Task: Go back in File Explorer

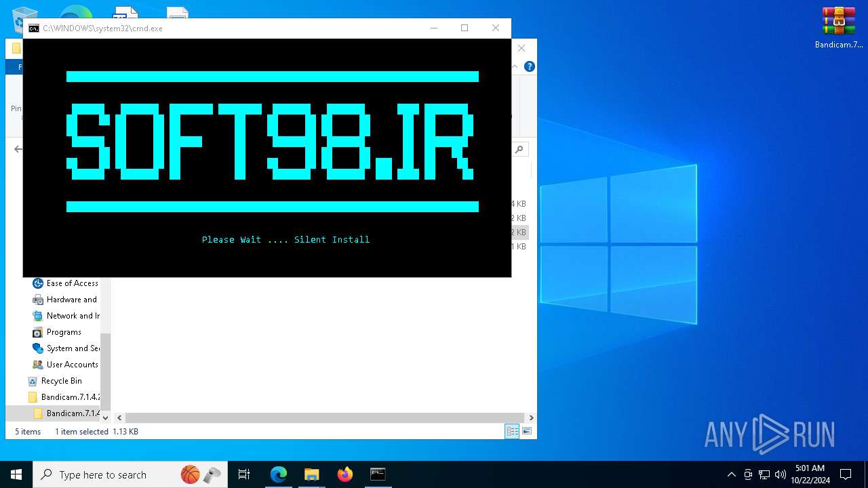Action: click(18, 149)
